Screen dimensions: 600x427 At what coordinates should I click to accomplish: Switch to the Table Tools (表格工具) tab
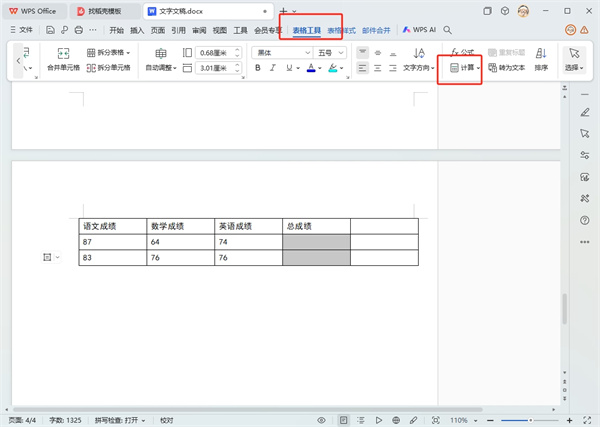(307, 30)
